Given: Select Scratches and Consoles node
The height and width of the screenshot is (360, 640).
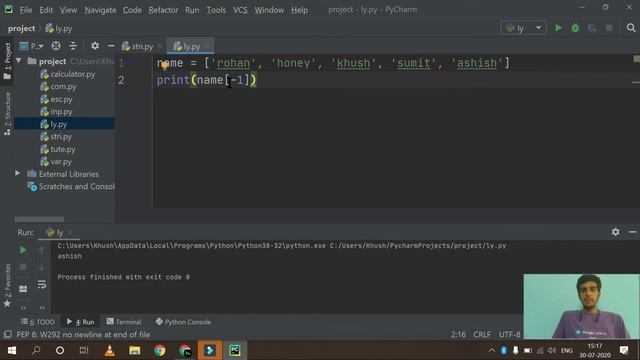Looking at the screenshot, I should [71, 187].
